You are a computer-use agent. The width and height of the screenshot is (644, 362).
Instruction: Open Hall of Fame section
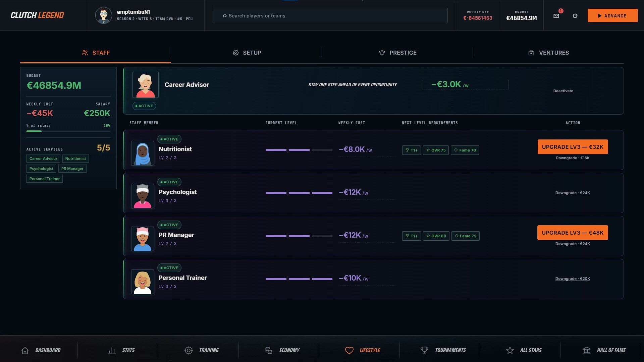tap(604, 350)
